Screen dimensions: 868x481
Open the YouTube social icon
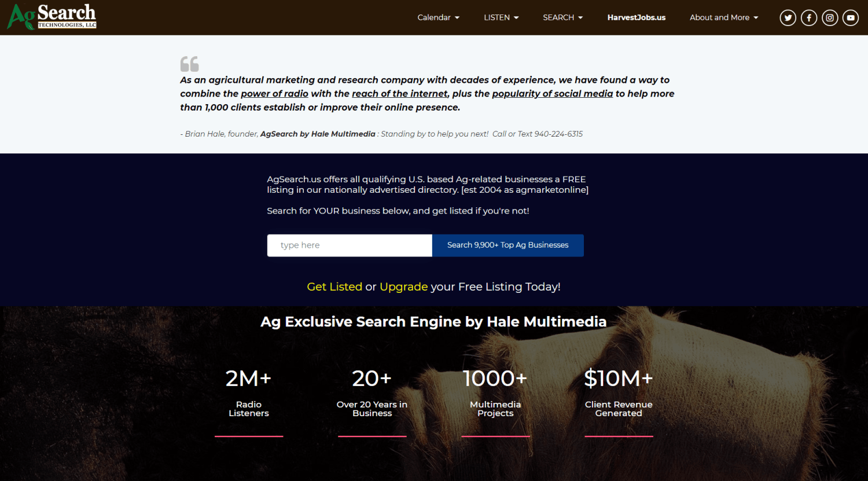851,18
